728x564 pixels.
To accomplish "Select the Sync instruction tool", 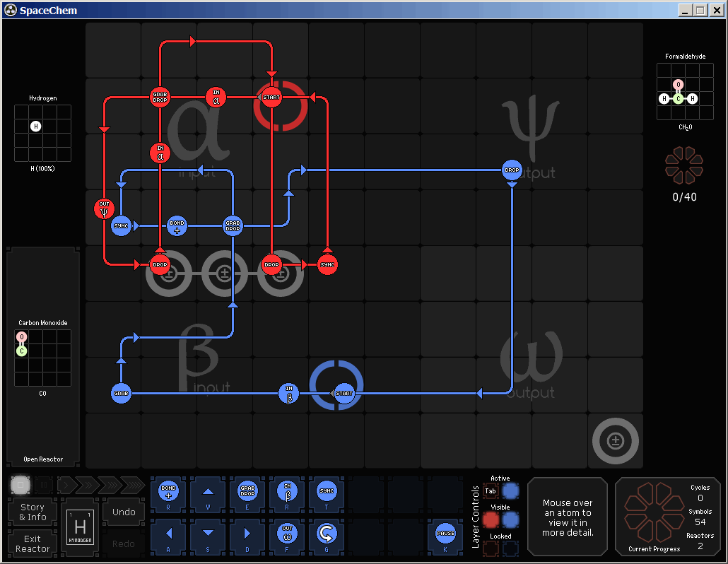I will 327,491.
